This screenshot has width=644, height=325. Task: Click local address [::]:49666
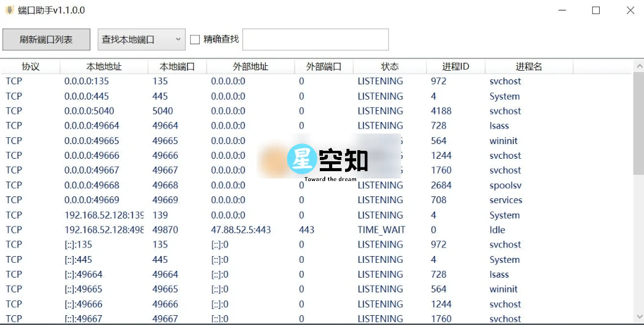click(x=84, y=305)
